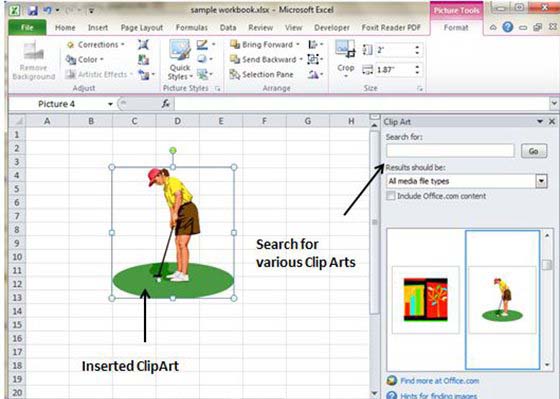Click the Shape Height field
560x399 pixels.
point(394,50)
